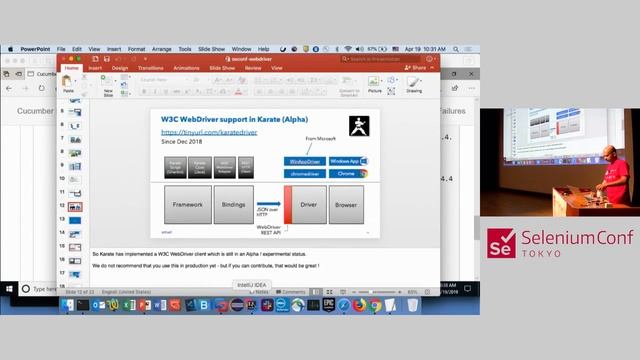Open Google Chrome from the Dock
Viewport: 640px width, 360px height.
coord(375,305)
